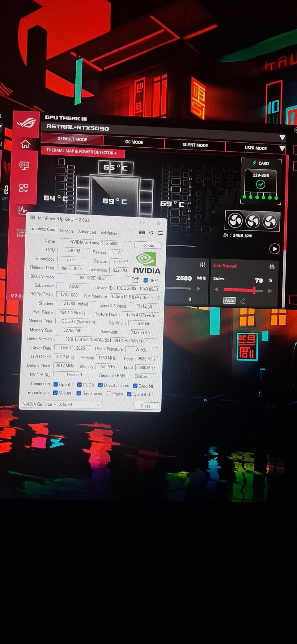
Task: Toggle the DirectCompute checkbox
Action: (x=100, y=385)
